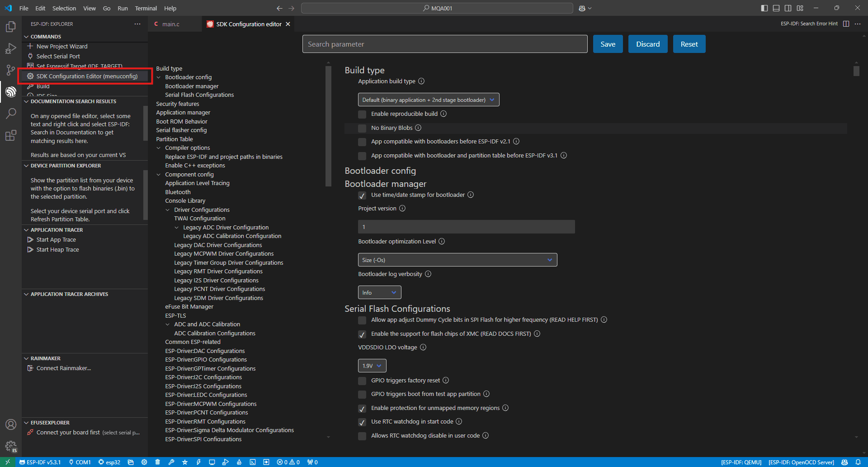The image size is (868, 467).
Task: Collapse the Bootloader config tree node
Action: point(159,77)
